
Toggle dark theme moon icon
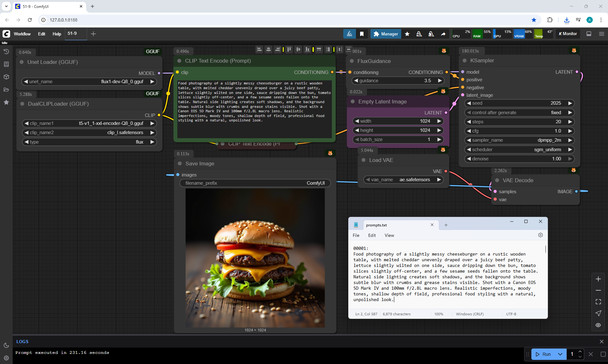click(x=6, y=345)
